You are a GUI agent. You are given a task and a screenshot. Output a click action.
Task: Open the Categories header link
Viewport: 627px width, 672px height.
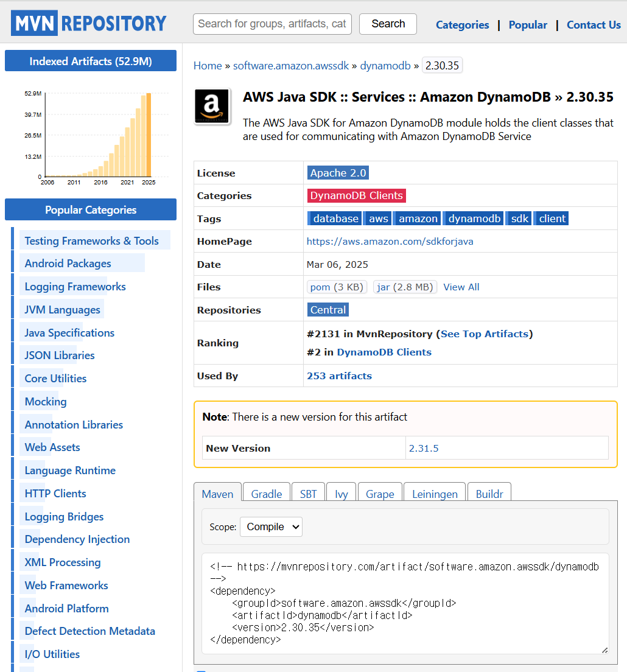pos(463,25)
